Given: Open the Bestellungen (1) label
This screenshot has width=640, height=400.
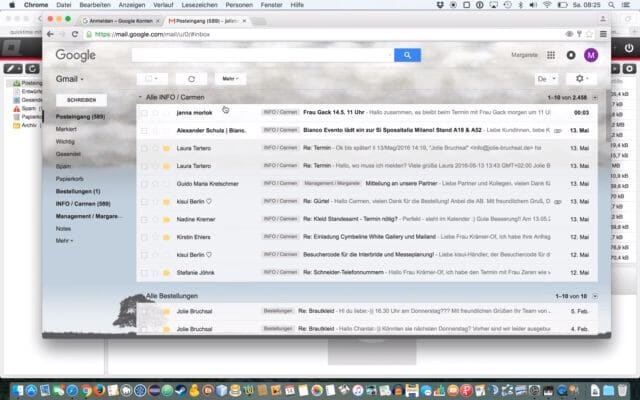Looking at the screenshot, I should pos(78,191).
